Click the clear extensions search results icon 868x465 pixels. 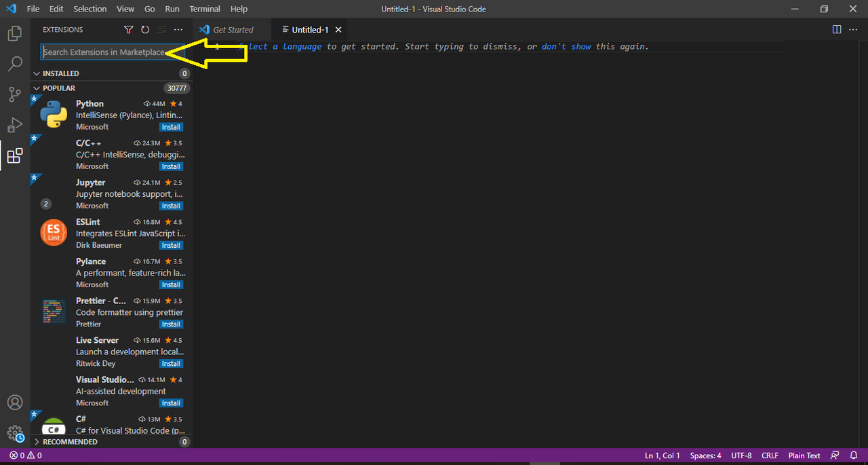point(161,30)
